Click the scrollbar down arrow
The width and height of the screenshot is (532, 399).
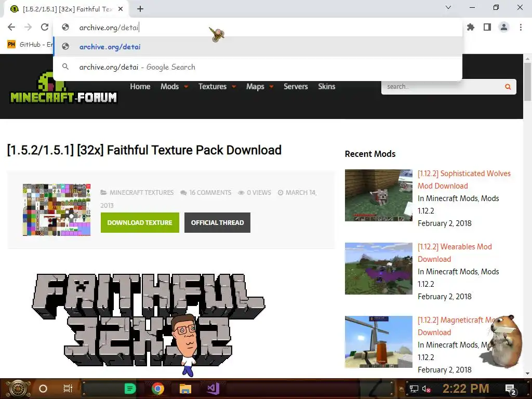527,374
